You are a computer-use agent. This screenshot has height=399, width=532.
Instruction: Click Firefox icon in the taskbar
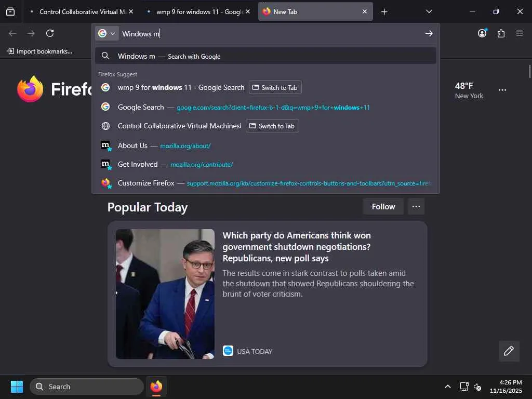[x=156, y=387]
